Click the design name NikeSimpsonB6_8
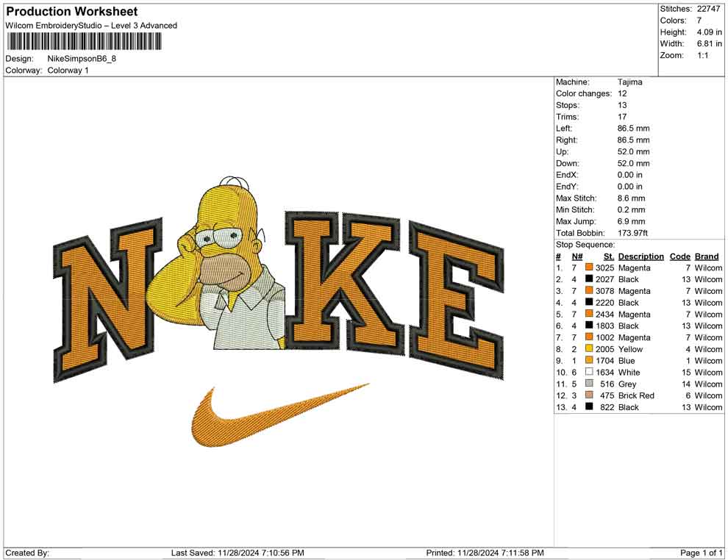 82,59
